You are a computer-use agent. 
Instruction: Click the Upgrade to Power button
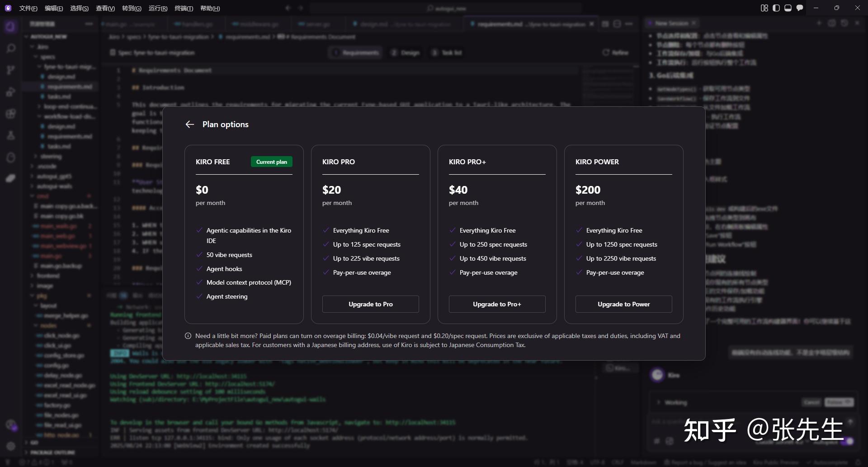pyautogui.click(x=623, y=304)
